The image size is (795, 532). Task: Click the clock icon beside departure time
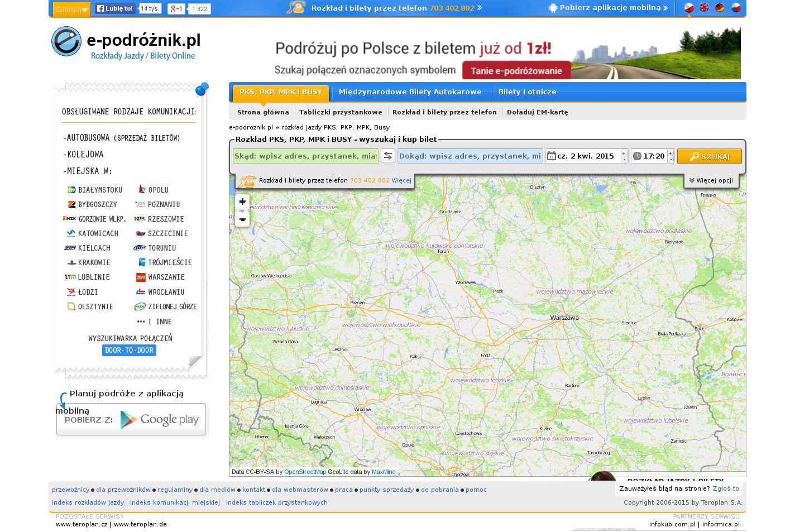tap(637, 156)
